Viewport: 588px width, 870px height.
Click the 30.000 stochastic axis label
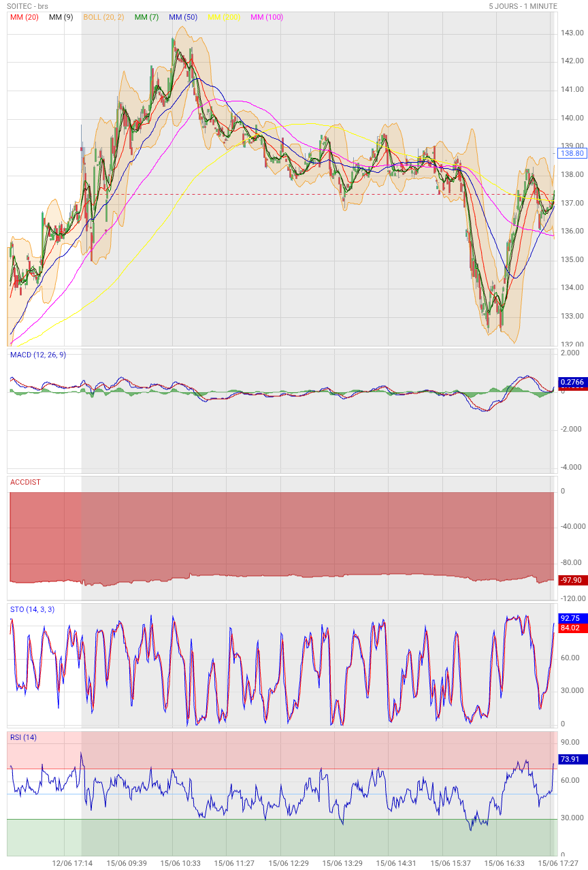[572, 690]
